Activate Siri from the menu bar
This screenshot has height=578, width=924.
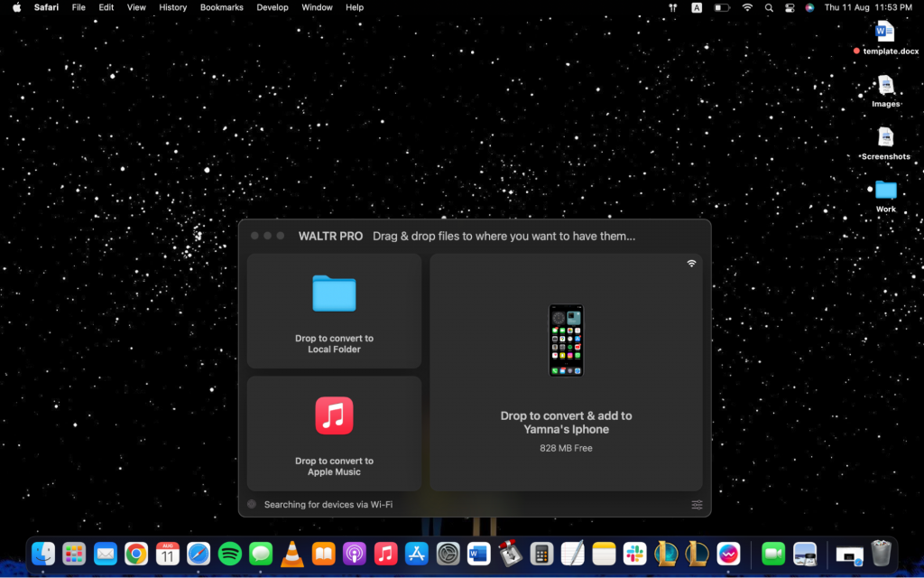809,7
